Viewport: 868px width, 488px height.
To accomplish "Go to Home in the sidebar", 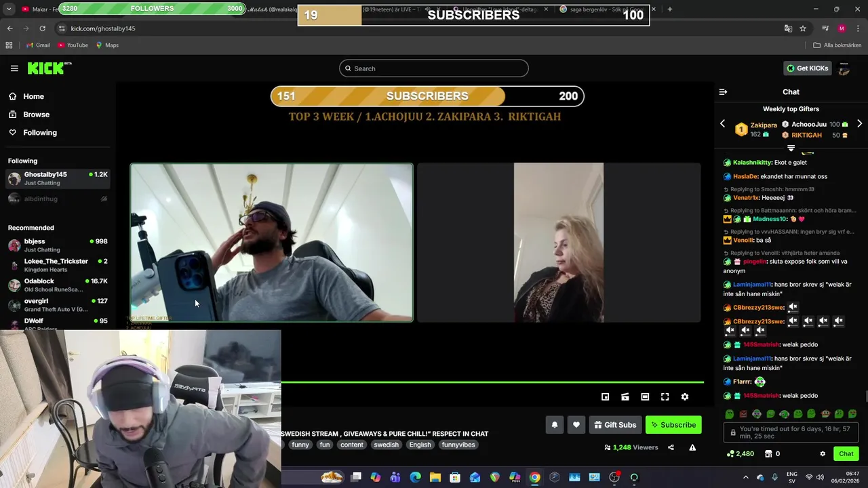I will tap(33, 96).
